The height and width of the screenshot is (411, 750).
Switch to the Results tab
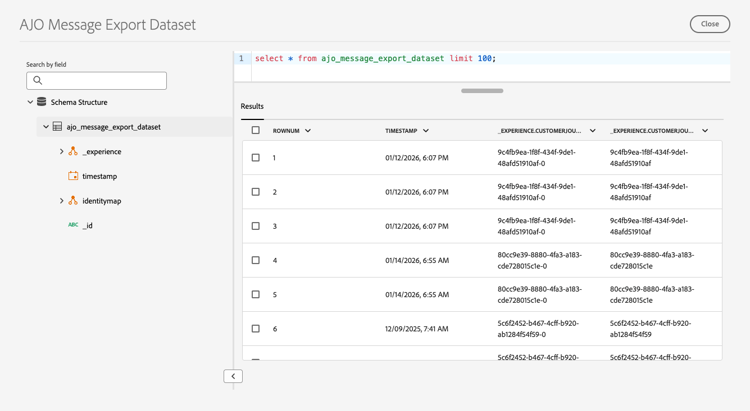tap(252, 106)
